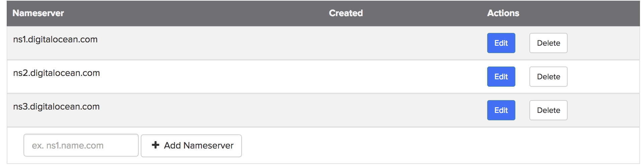This screenshot has height=168, width=644.
Task: Select the ns1.digitalocean.com hostname text
Action: (55, 39)
